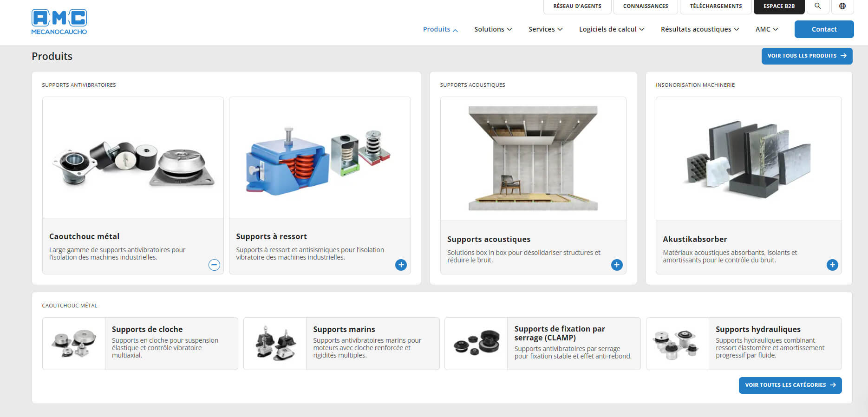Click Voir toutes les catégories button
868x417 pixels.
[790, 385]
